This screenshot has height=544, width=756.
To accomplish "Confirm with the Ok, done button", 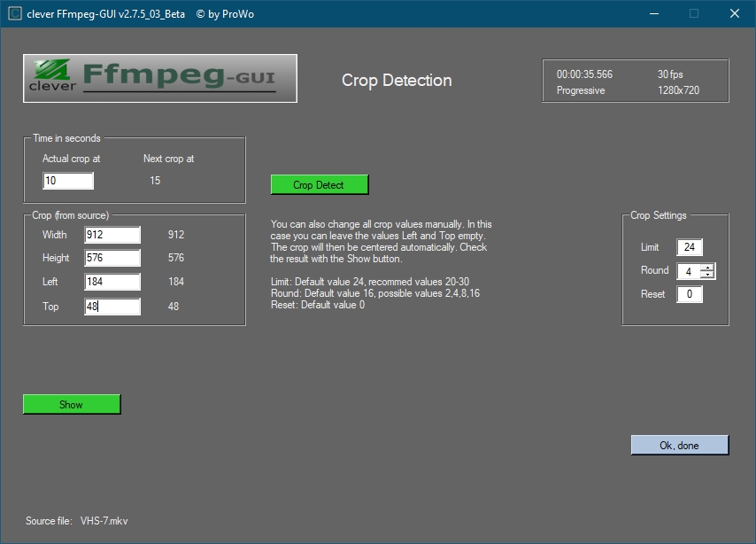I will [x=680, y=445].
